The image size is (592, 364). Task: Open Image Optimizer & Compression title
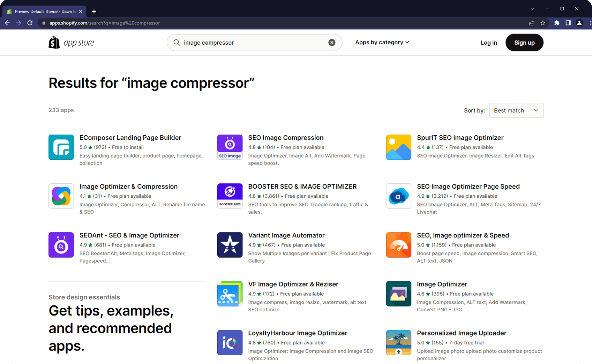coord(128,187)
